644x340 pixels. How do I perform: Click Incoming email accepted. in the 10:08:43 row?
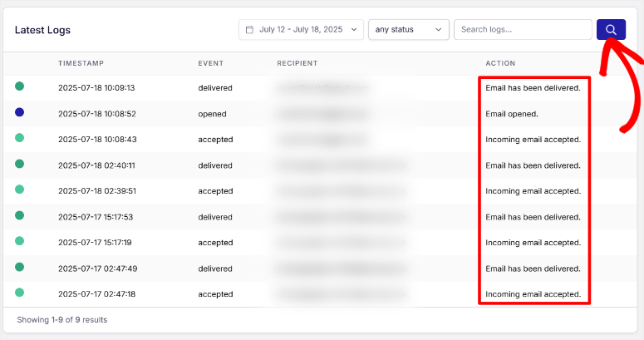click(x=533, y=140)
